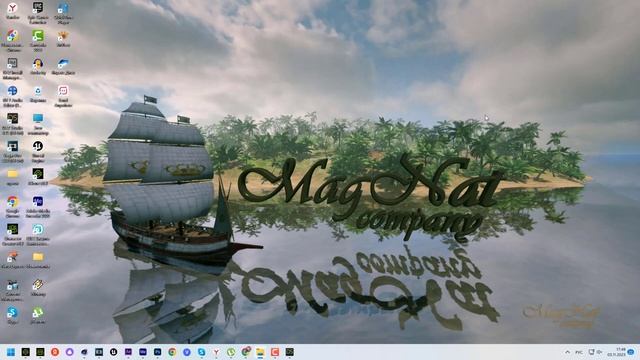The image size is (640, 360).
Task: Open Adobe Media Encoder from the taskbar
Action: pos(143,352)
